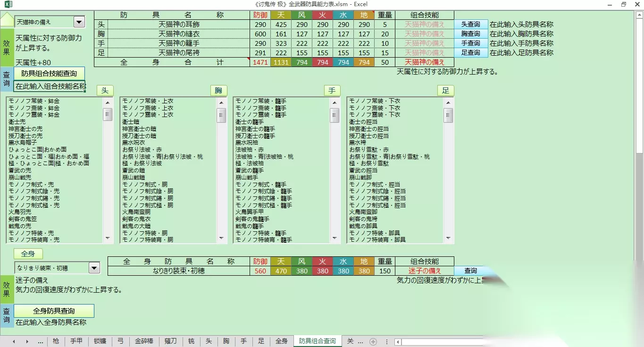Click the 在此输入足防具名称 input cell
The height and width of the screenshot is (347, 644).
pos(521,52)
